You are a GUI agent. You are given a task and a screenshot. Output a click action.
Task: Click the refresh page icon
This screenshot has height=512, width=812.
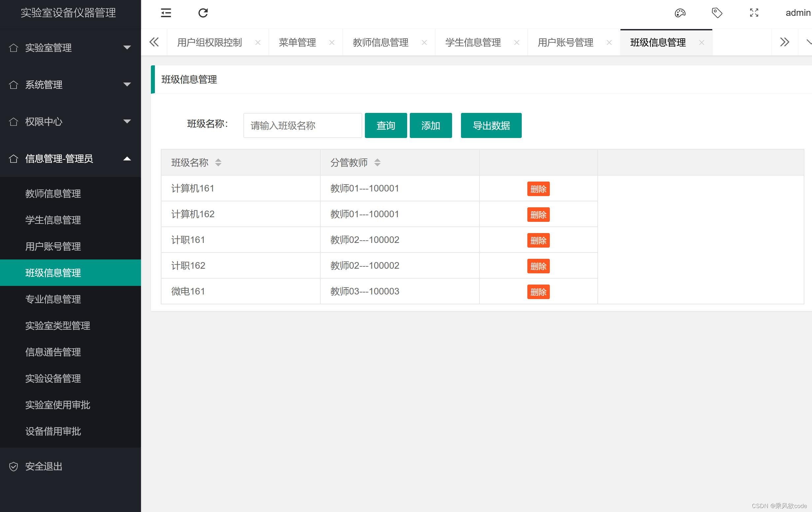point(203,13)
